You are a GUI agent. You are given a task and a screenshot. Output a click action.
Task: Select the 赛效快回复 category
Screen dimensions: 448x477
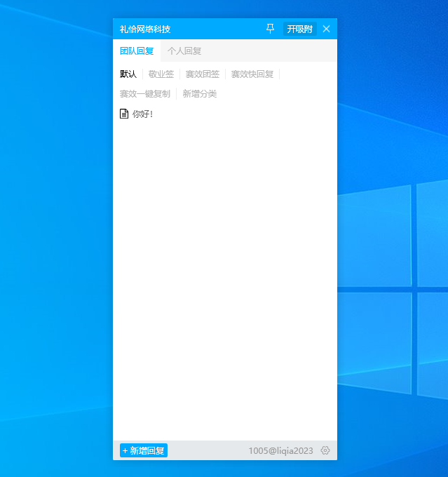[x=252, y=74]
